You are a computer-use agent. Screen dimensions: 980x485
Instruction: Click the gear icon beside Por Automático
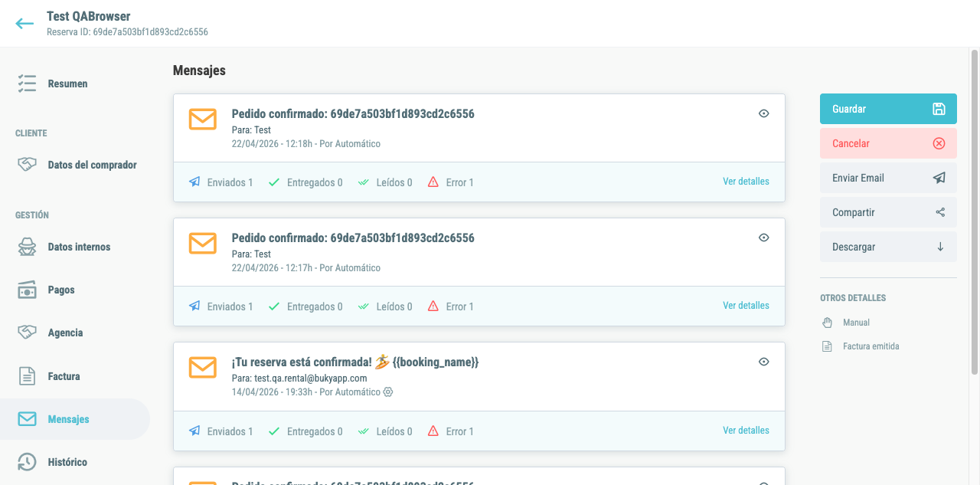(388, 392)
